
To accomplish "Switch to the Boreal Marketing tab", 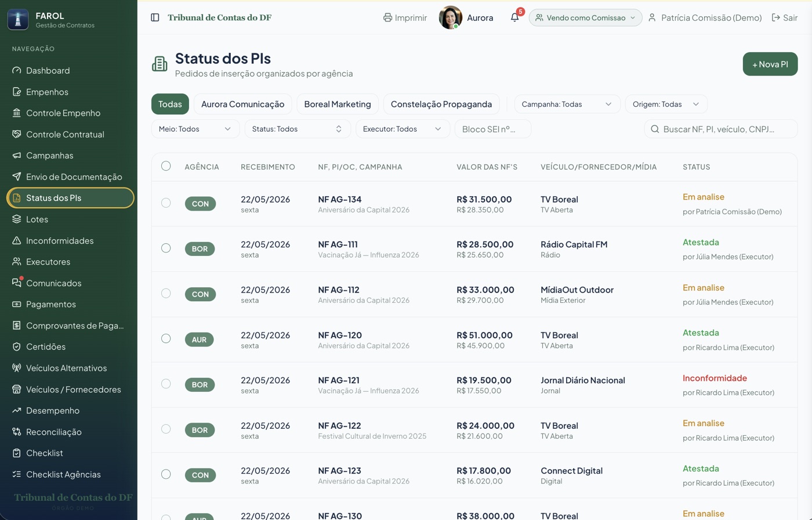I will 338,104.
